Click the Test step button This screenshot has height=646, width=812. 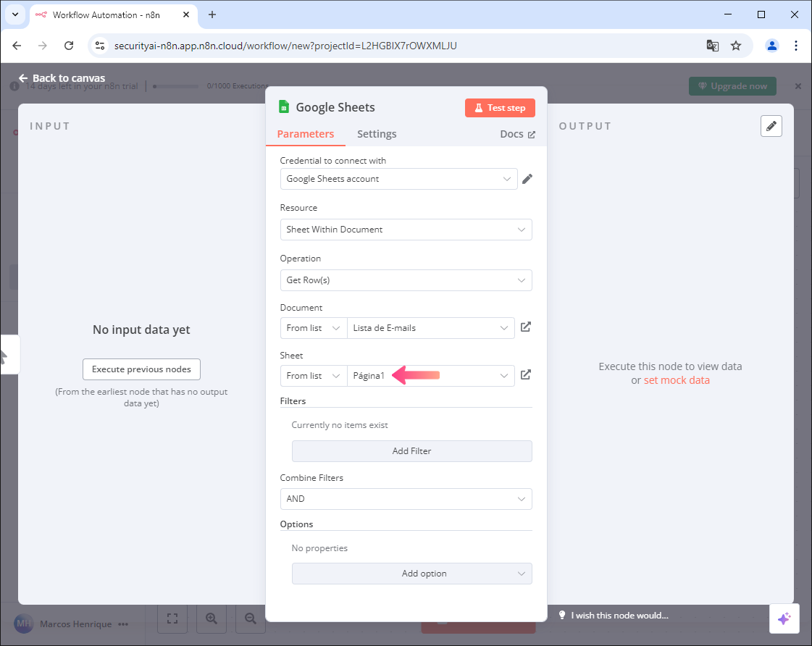click(500, 108)
